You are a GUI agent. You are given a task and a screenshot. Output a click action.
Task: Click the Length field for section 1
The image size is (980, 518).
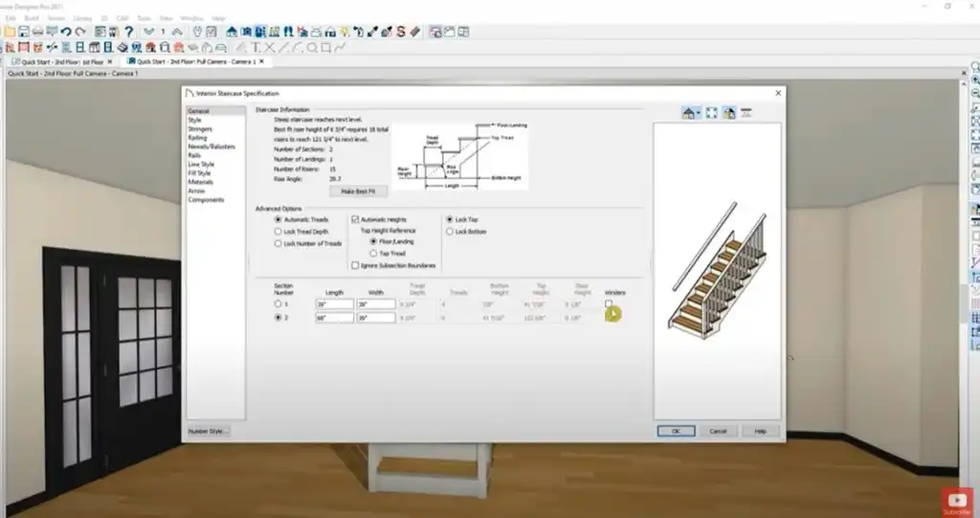pos(334,304)
